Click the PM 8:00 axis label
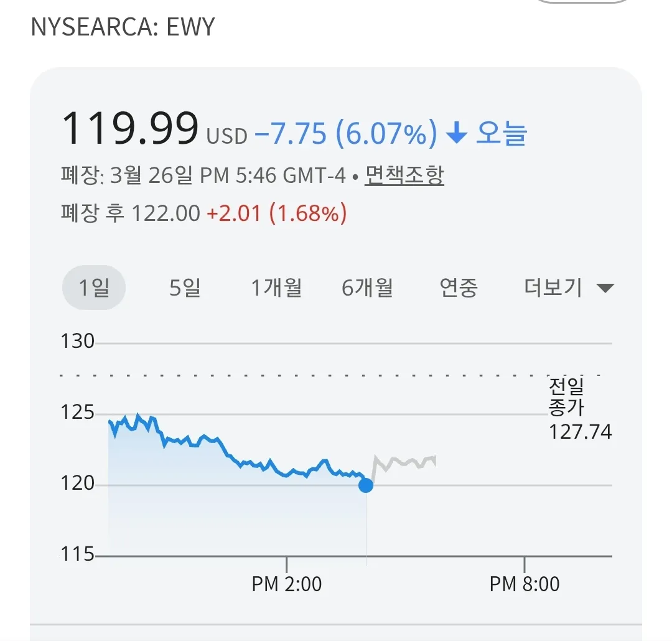Screen dimensions: 672x641 (525, 584)
